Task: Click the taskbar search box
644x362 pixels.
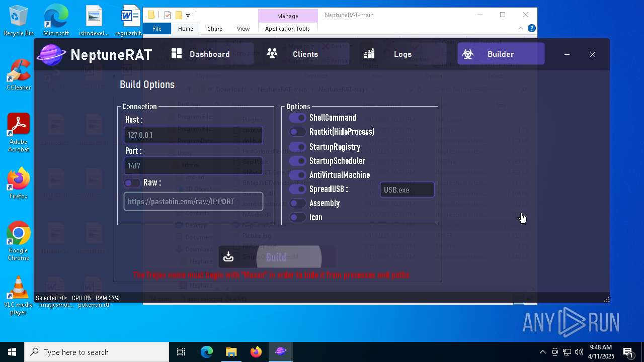Action: [97, 352]
